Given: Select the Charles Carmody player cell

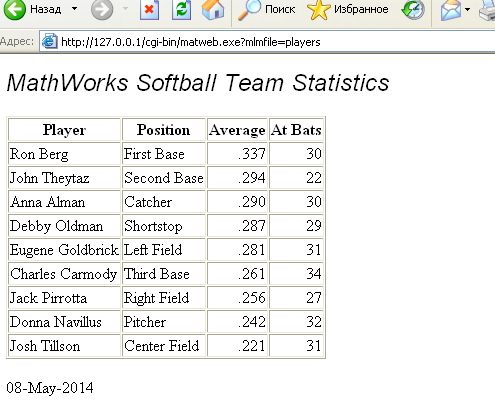Looking at the screenshot, I should click(64, 274).
